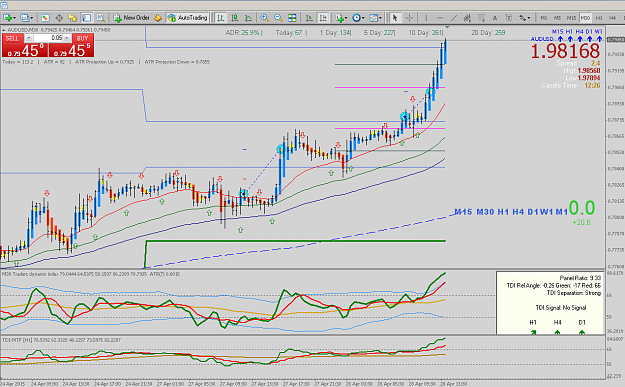Open the Strategy Tester icon
The height and width of the screenshot is (387, 625).
tap(100, 18)
